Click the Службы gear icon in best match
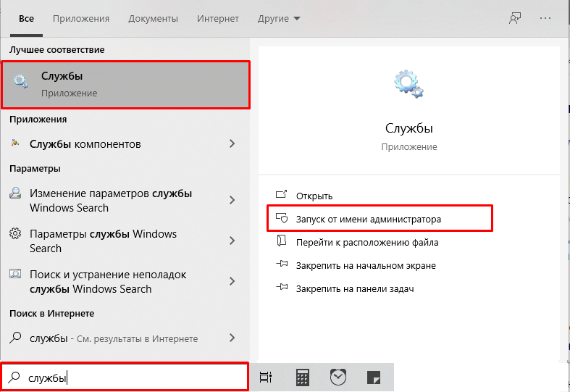 [x=20, y=80]
